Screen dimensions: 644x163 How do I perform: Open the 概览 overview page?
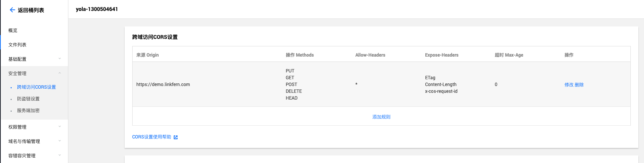[x=13, y=31]
